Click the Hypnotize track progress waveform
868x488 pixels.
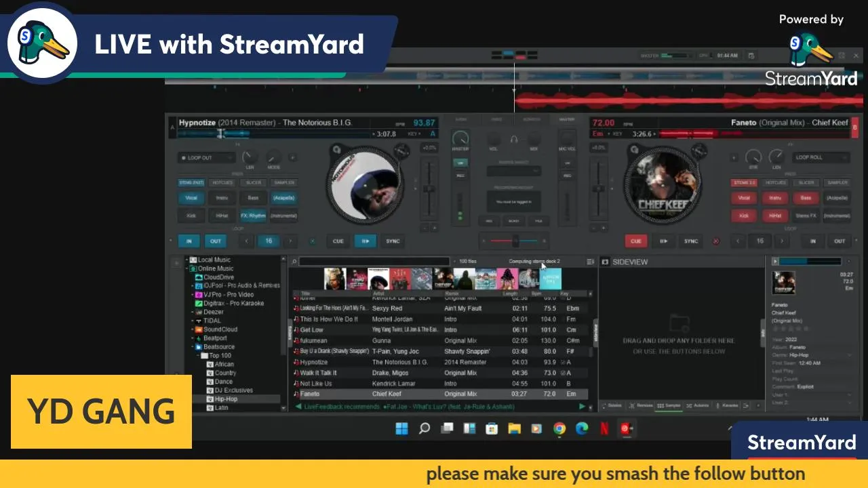(x=274, y=134)
